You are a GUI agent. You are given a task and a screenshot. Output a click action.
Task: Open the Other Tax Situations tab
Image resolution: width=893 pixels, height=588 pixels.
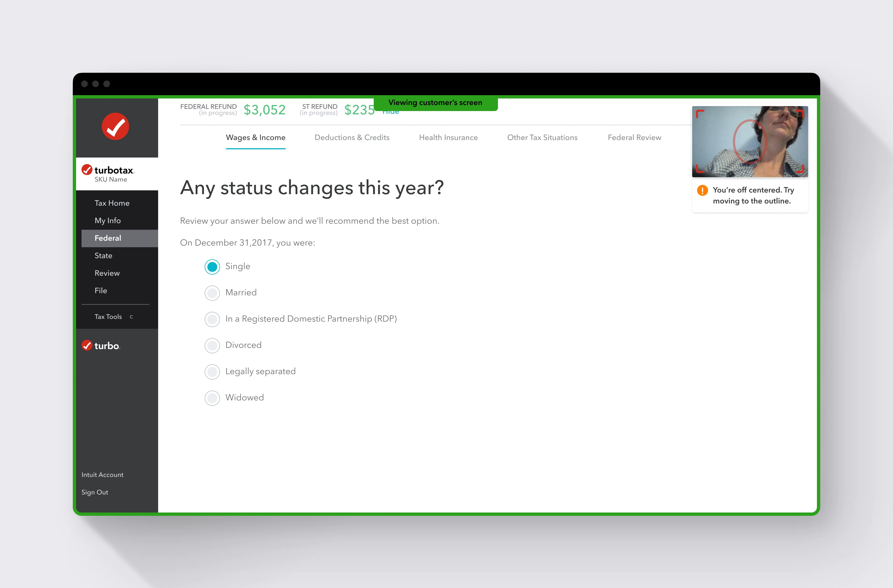point(542,138)
